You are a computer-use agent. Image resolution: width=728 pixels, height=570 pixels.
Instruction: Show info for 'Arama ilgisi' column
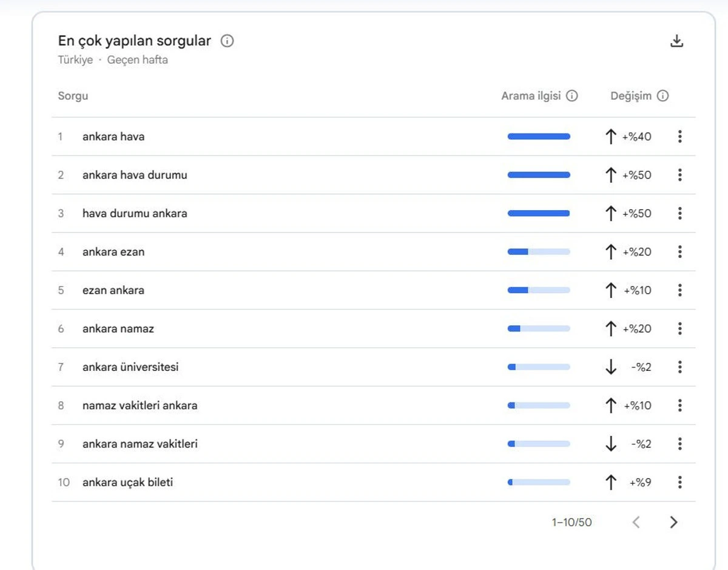572,96
